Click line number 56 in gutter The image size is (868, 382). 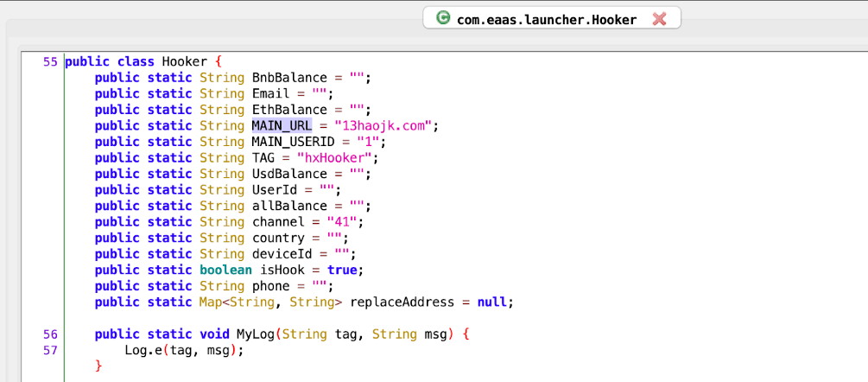point(50,334)
